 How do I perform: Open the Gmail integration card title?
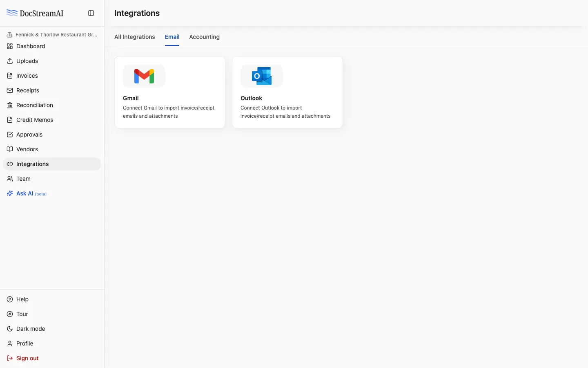(x=131, y=98)
